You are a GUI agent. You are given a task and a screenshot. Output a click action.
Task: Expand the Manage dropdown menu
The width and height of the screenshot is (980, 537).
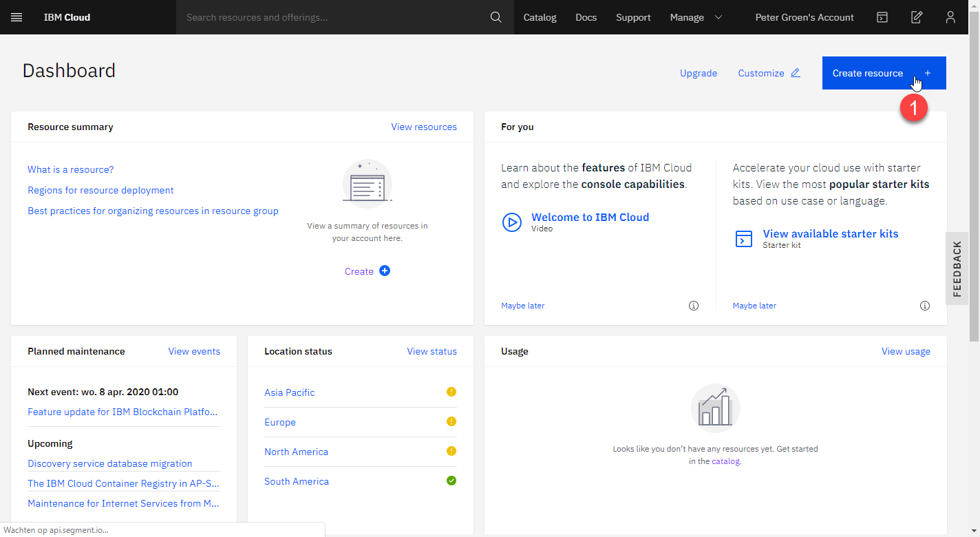pyautogui.click(x=696, y=17)
